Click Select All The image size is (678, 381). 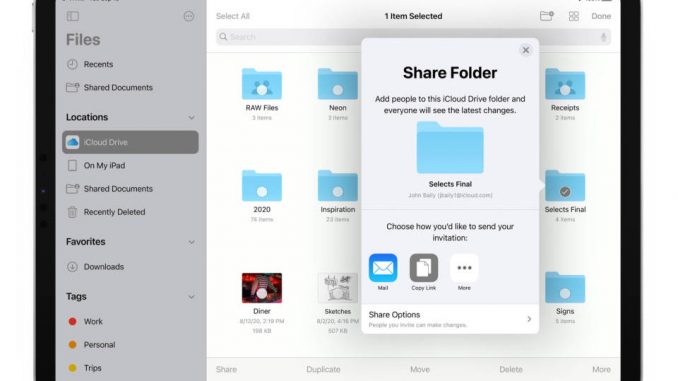233,16
